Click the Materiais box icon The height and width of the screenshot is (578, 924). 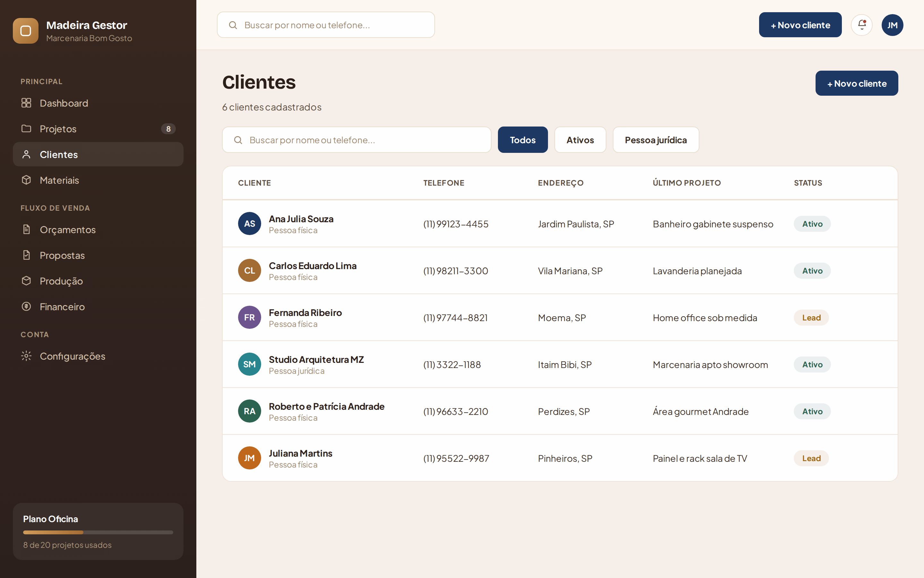26,180
